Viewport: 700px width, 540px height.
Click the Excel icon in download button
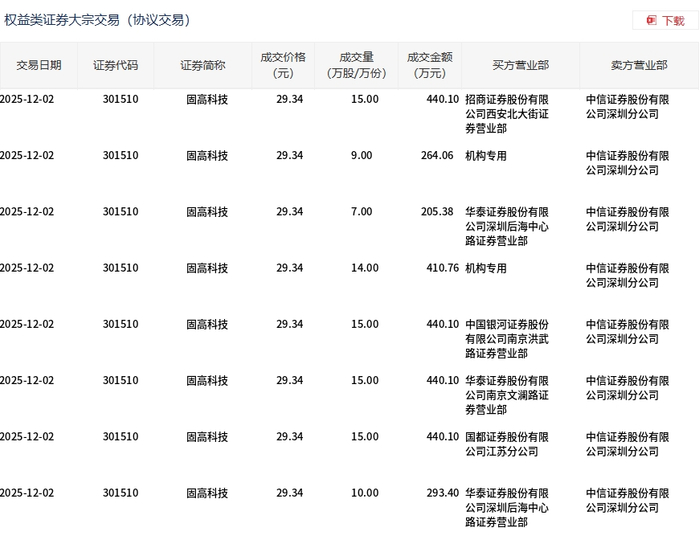click(x=651, y=21)
